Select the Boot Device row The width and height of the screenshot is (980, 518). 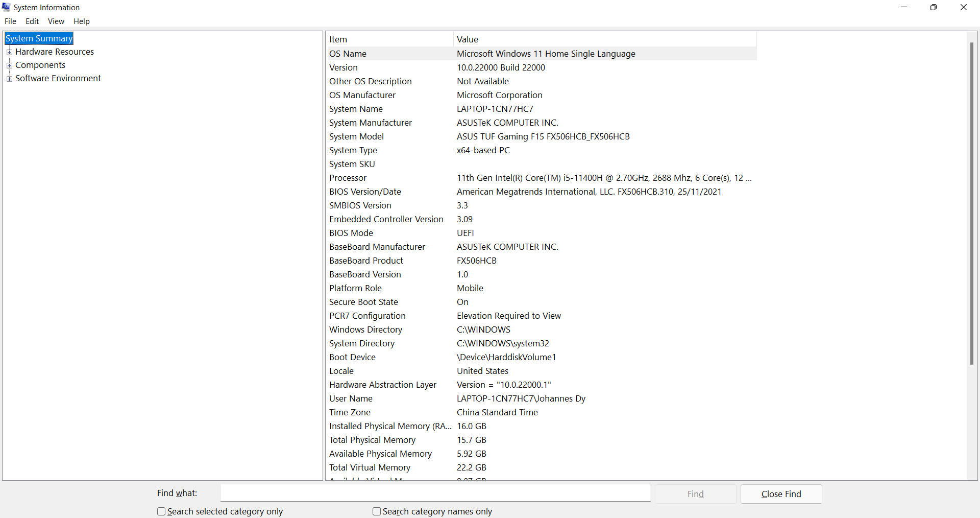tap(541, 357)
